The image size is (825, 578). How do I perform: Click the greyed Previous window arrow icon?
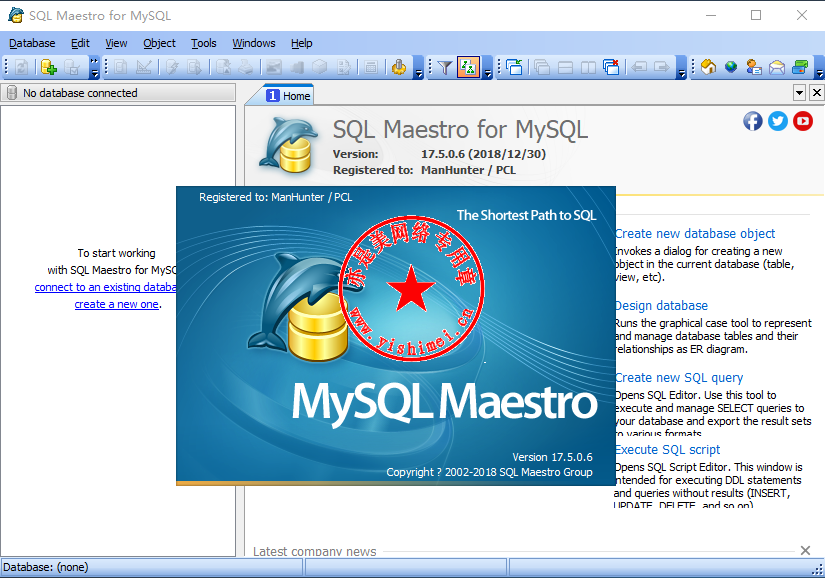pyautogui.click(x=639, y=67)
